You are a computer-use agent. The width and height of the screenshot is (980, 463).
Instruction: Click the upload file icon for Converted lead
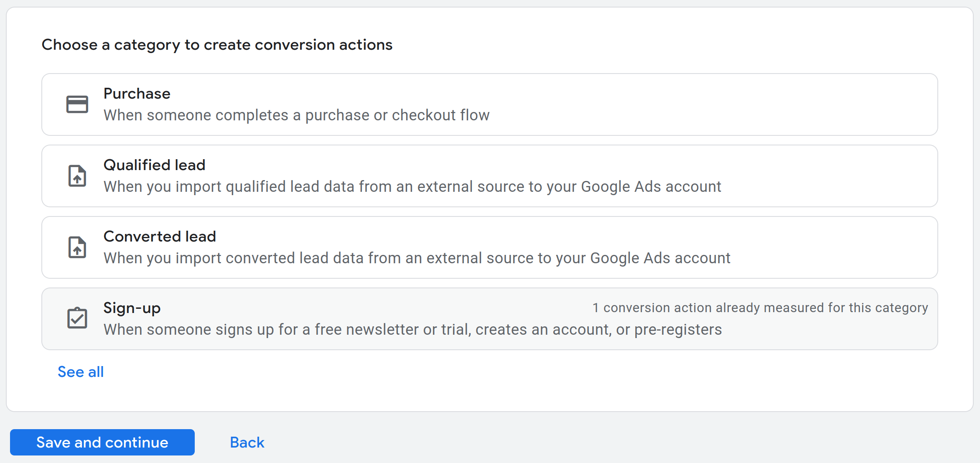tap(77, 247)
